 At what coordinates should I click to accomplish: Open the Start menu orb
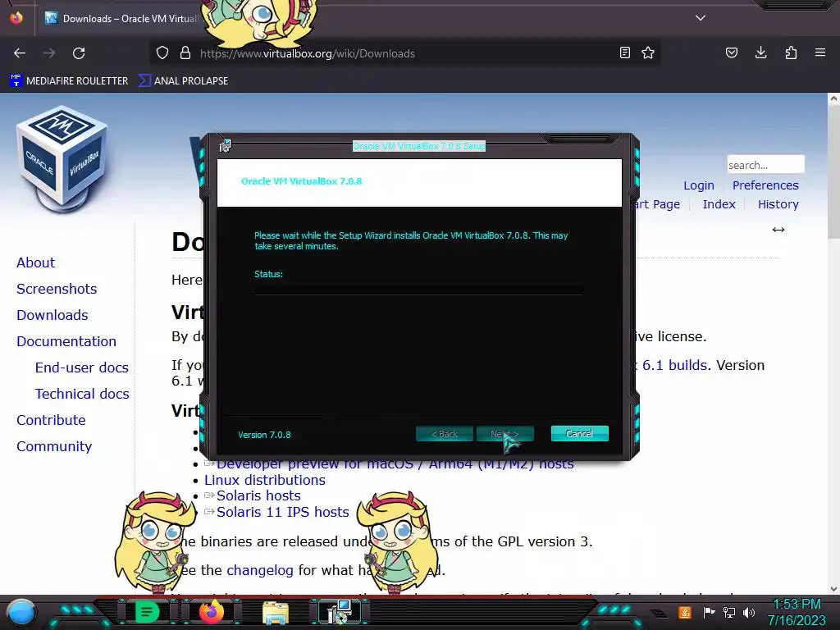21,612
